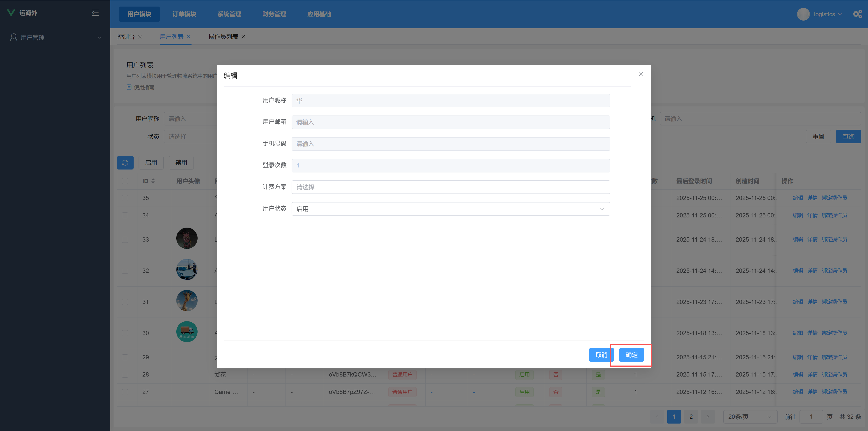
Task: Close the edit dialog with X
Action: pos(641,74)
